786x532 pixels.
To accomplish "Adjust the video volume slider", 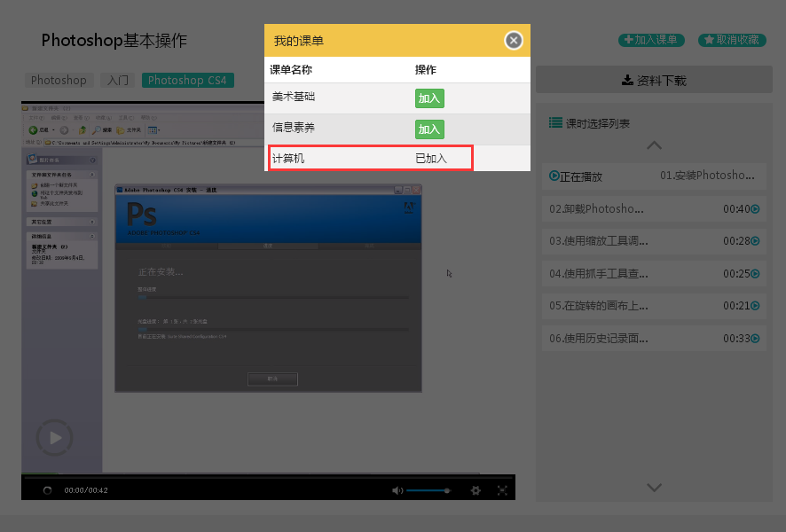I will coord(428,490).
